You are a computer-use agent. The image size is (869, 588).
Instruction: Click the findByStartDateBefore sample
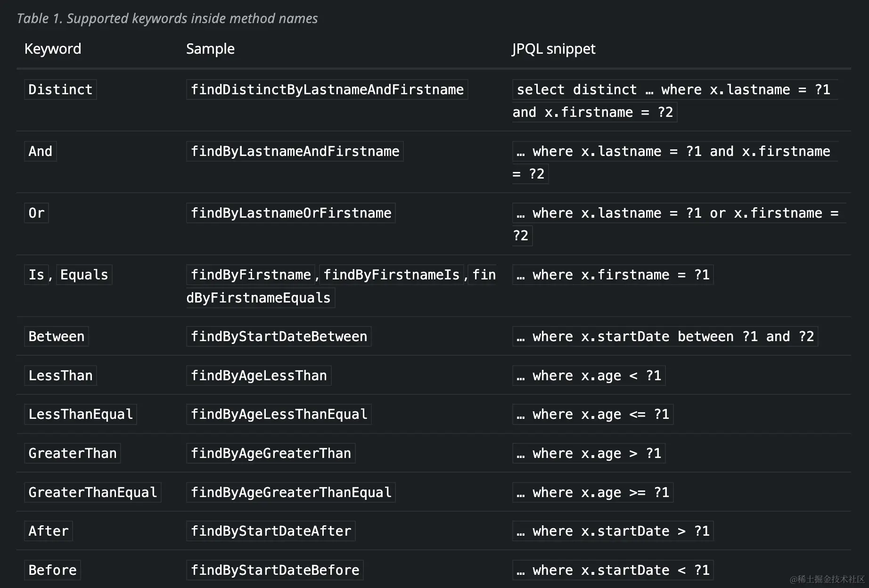click(275, 570)
